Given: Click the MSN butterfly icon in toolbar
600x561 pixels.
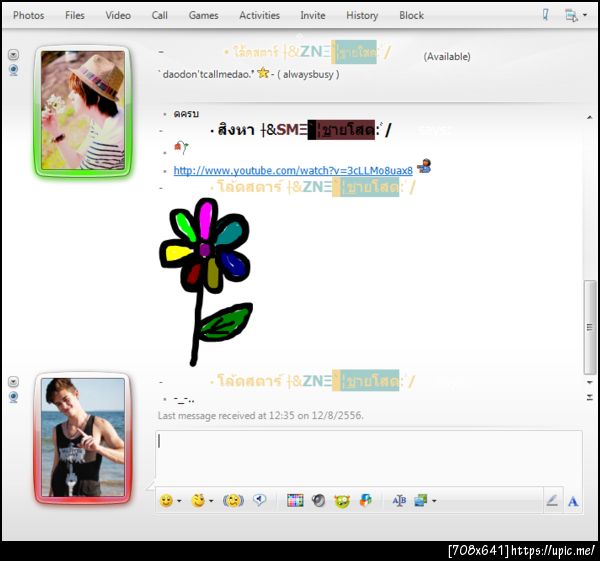Looking at the screenshot, I should coord(365,501).
